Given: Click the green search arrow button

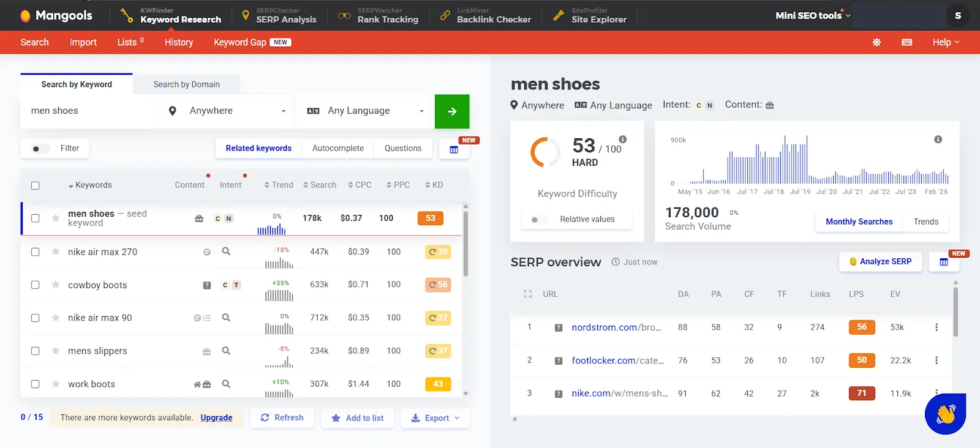Looking at the screenshot, I should point(452,111).
